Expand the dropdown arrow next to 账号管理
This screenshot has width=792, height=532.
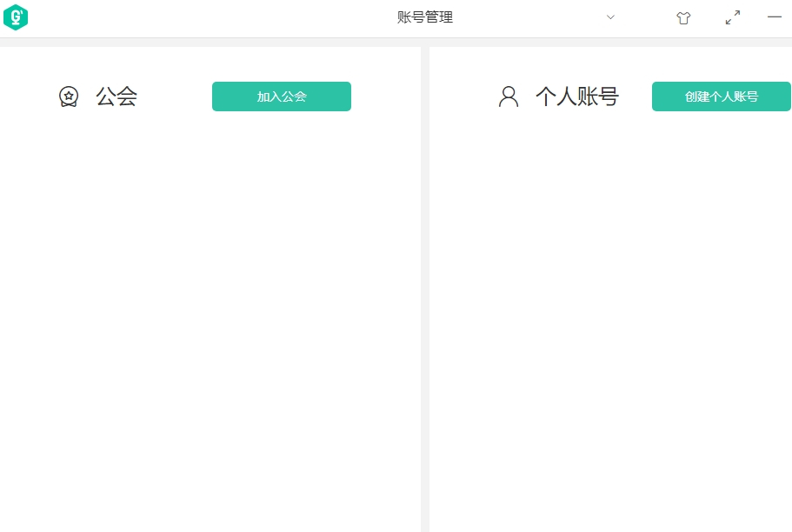pos(610,17)
